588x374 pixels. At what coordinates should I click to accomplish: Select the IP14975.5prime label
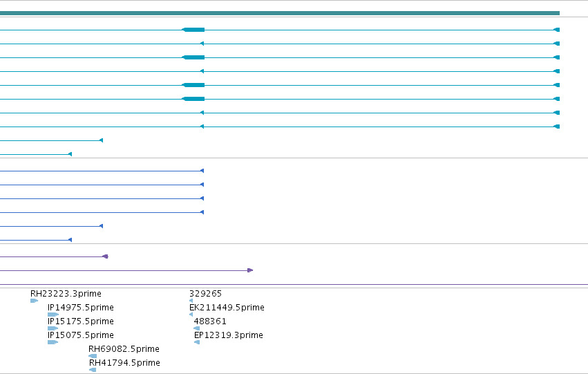click(81, 307)
